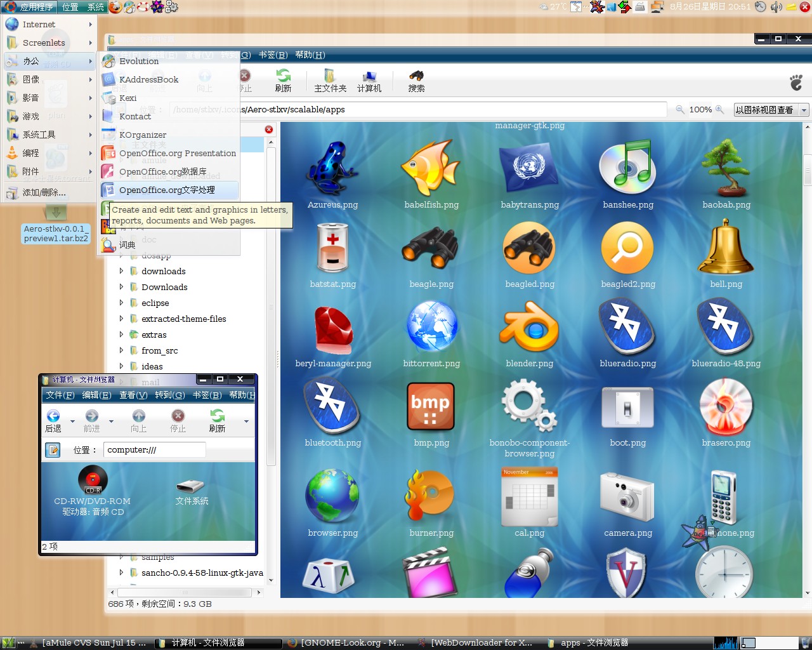
Task: Select the browser.png earth icon
Action: coord(332,496)
